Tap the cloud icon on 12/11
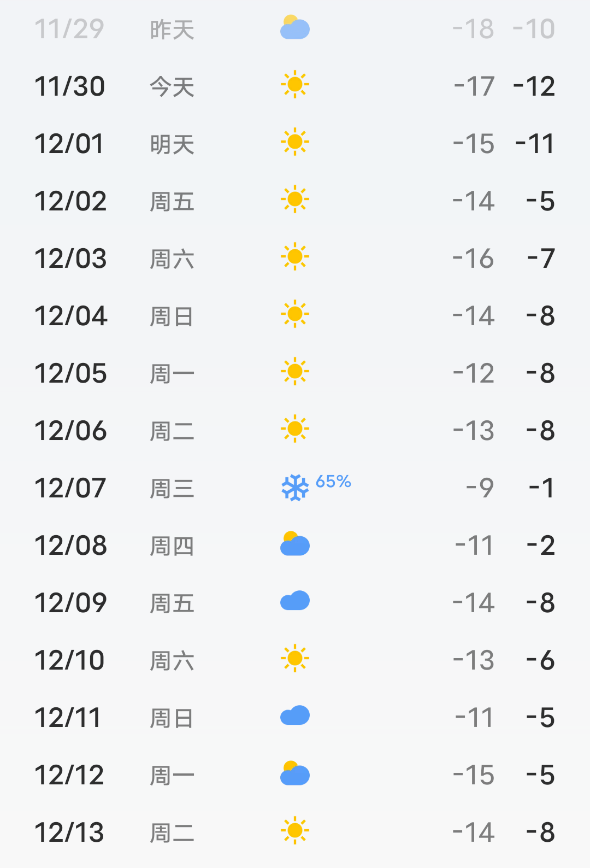 (x=295, y=716)
